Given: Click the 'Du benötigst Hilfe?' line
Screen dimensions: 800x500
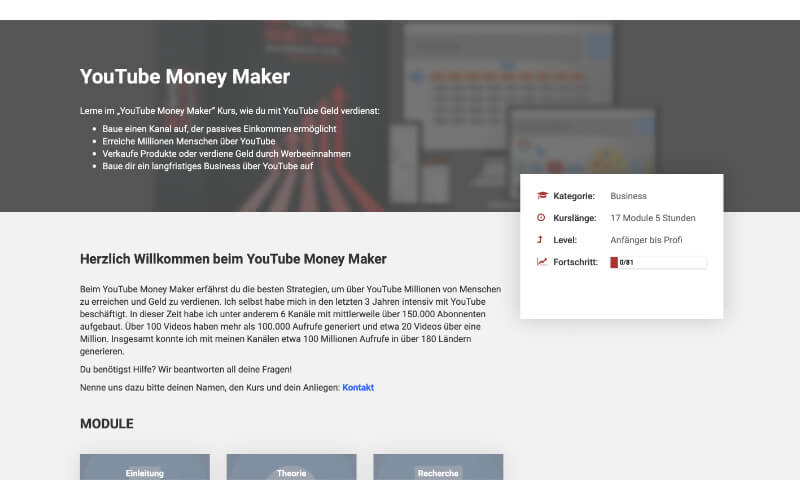Looking at the screenshot, I should 186,369.
